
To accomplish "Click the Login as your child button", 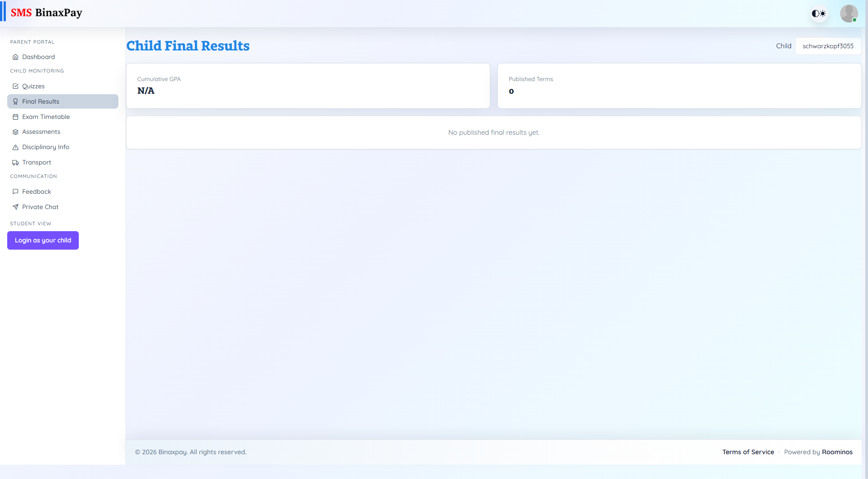I will point(43,240).
